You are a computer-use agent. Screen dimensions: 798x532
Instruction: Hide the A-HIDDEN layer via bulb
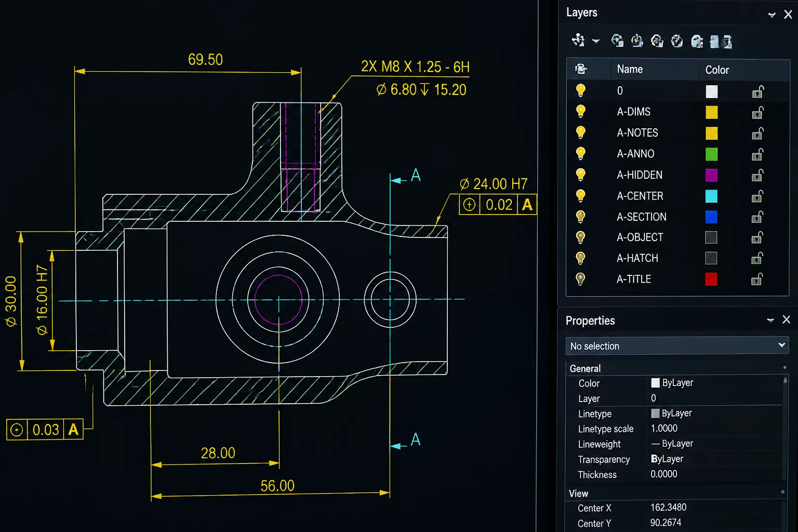coord(581,175)
